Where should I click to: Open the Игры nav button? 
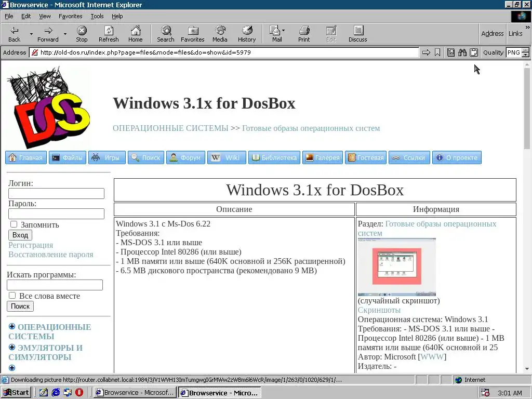click(x=107, y=157)
